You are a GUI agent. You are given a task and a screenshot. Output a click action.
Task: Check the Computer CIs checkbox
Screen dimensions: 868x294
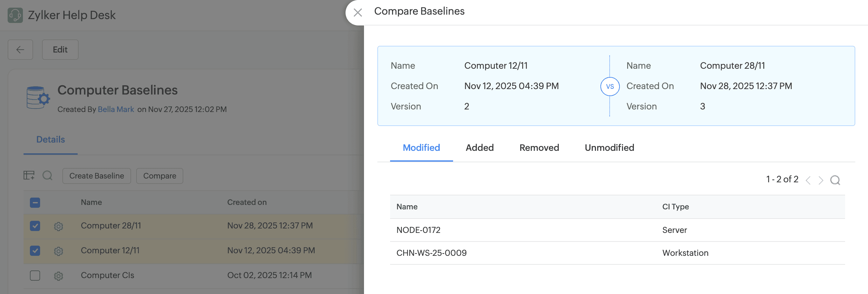35,276
